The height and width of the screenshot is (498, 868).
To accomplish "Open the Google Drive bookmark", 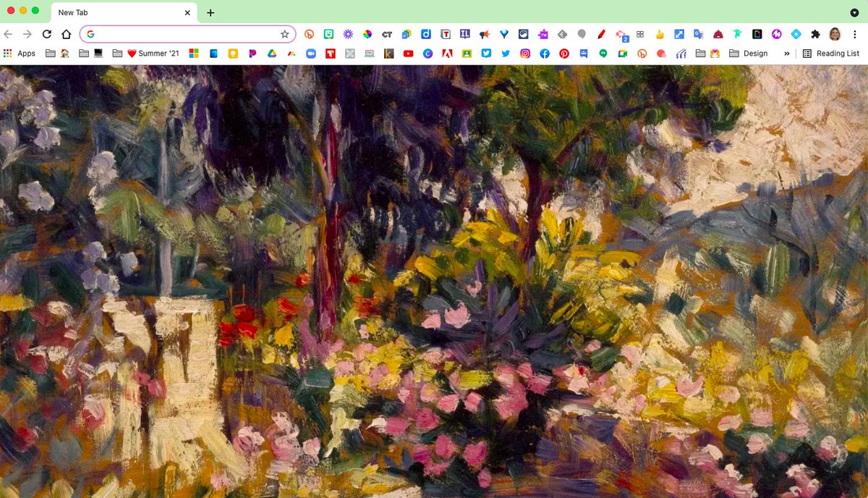I will (272, 54).
